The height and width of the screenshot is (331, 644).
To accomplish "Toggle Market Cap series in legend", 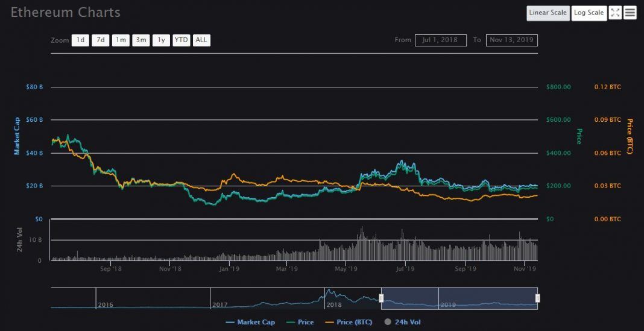I will (250, 323).
